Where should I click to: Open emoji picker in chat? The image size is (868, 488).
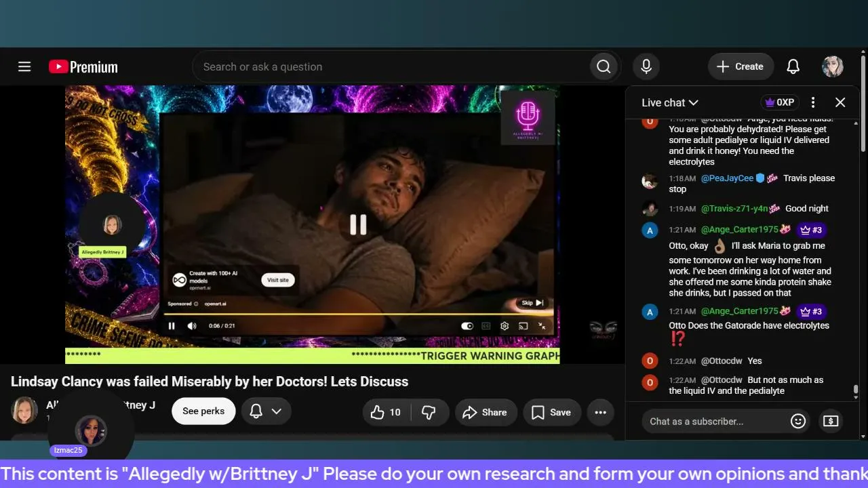798,421
